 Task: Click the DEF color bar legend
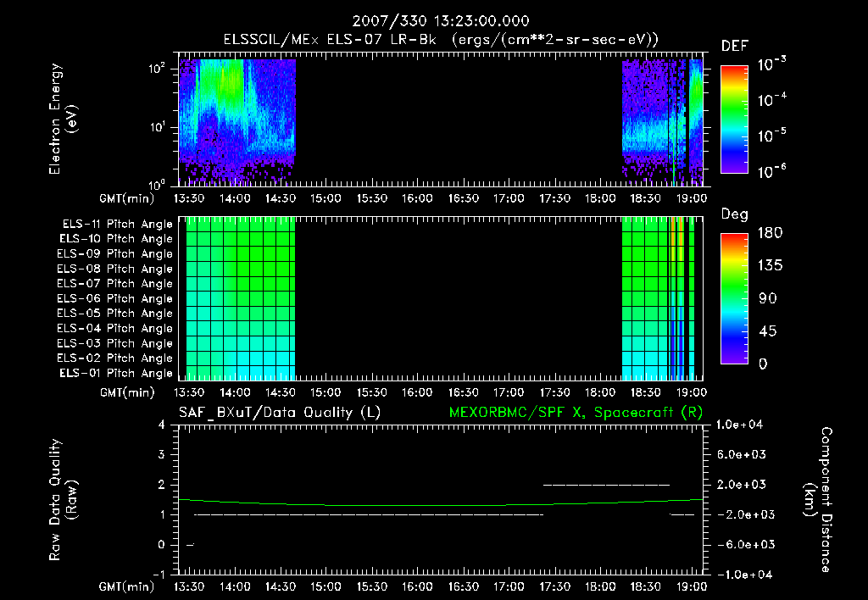coord(734,119)
